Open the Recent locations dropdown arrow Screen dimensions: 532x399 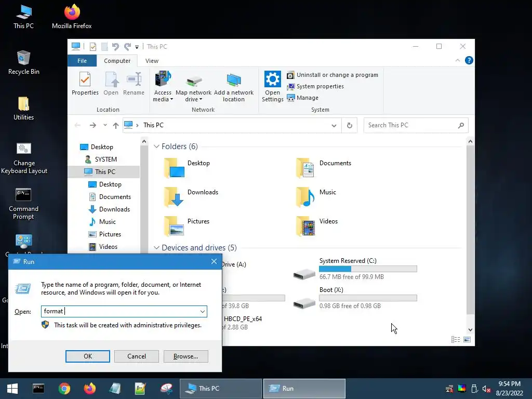pos(105,125)
